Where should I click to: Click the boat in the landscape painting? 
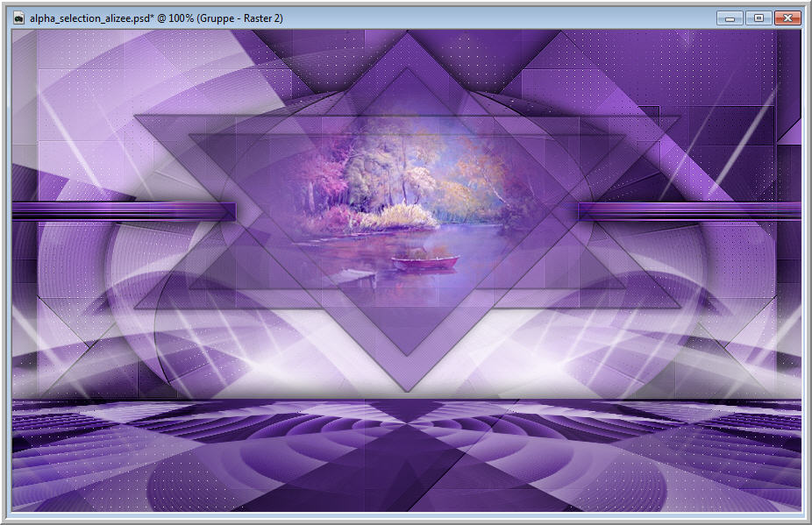coord(425,261)
